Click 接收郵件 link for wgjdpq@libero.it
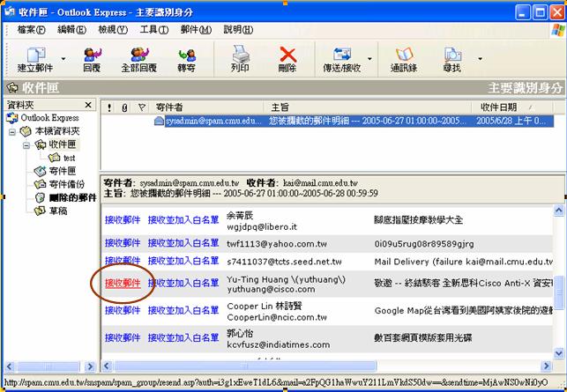This screenshot has height=392, width=567. pos(123,220)
